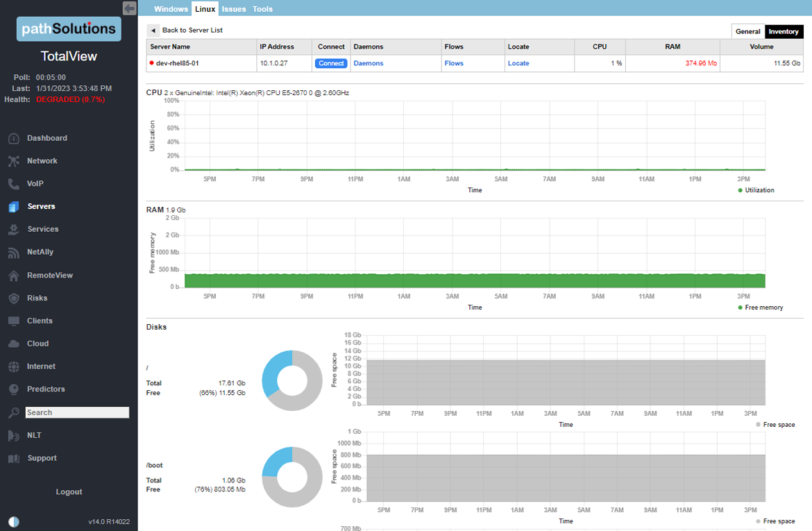This screenshot has height=531, width=812.
Task: Open the Network topology icon
Action: coord(14,161)
